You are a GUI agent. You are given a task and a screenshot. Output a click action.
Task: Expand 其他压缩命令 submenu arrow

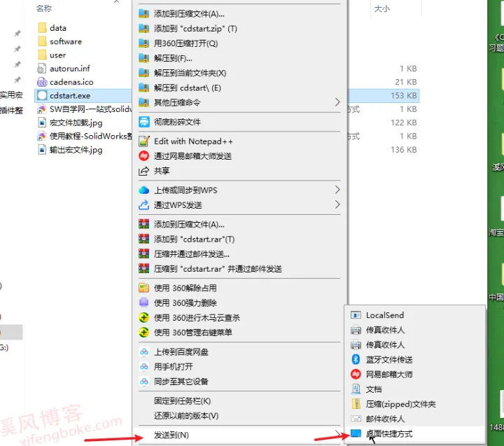point(337,102)
